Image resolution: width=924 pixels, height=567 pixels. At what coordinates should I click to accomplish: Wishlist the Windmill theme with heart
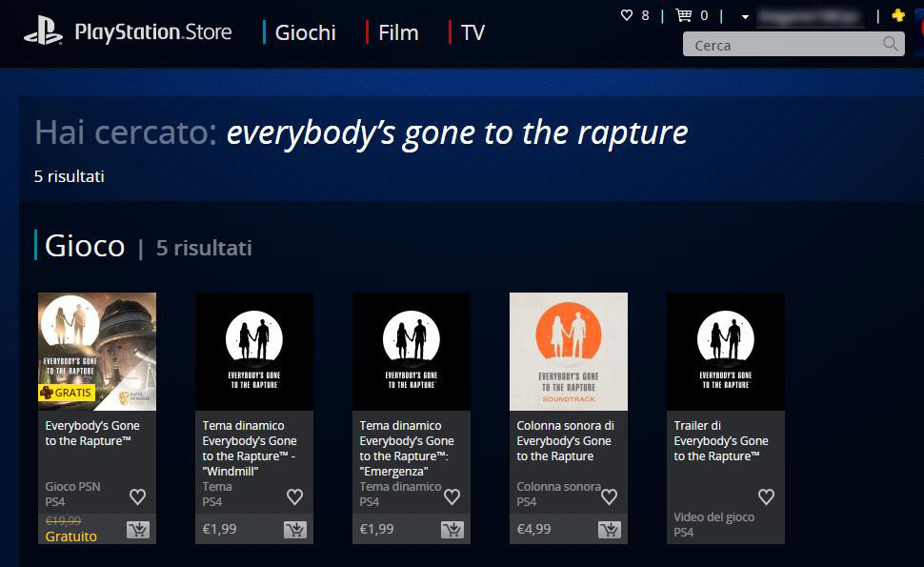pos(294,496)
